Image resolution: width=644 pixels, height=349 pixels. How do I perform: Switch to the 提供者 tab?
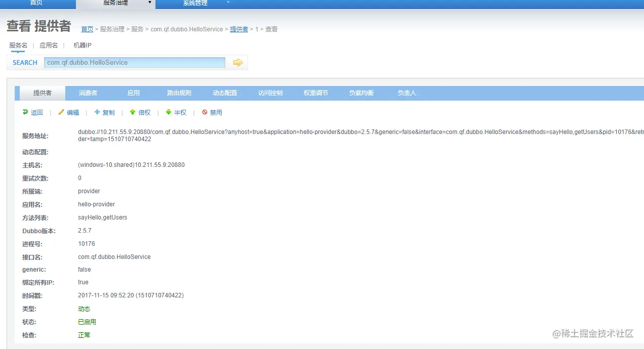[x=43, y=93]
